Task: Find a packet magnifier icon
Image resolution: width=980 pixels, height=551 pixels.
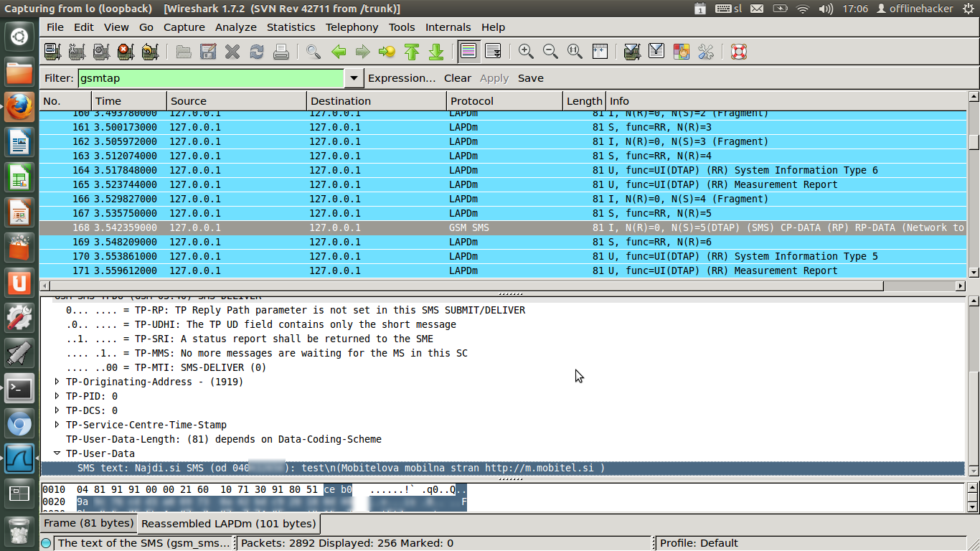Action: pyautogui.click(x=314, y=52)
